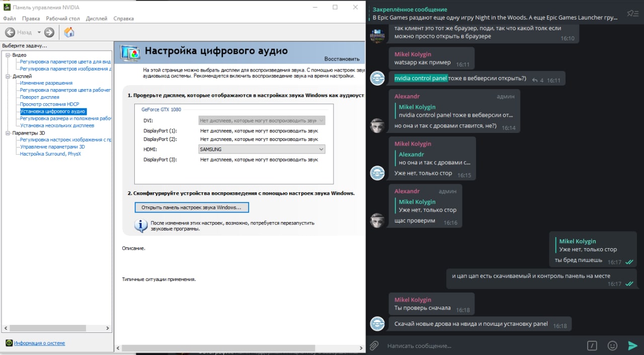Click the system information icon at bottom-left
Image resolution: width=644 pixels, height=355 pixels.
[9, 343]
